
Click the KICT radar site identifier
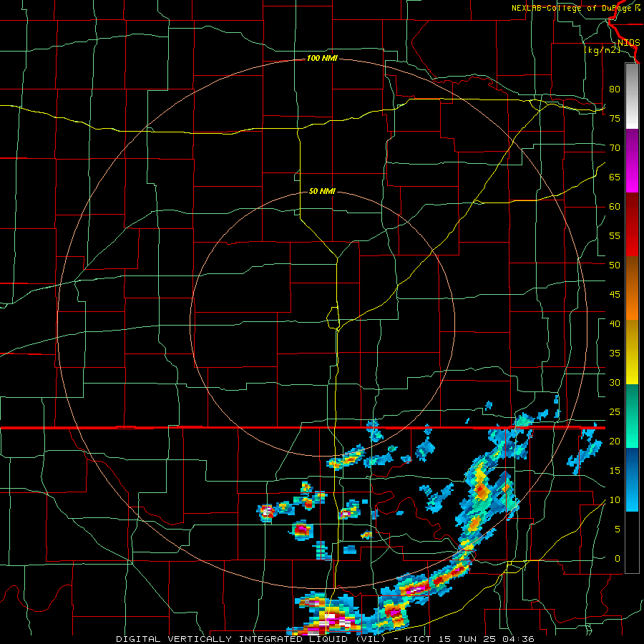tap(419, 639)
